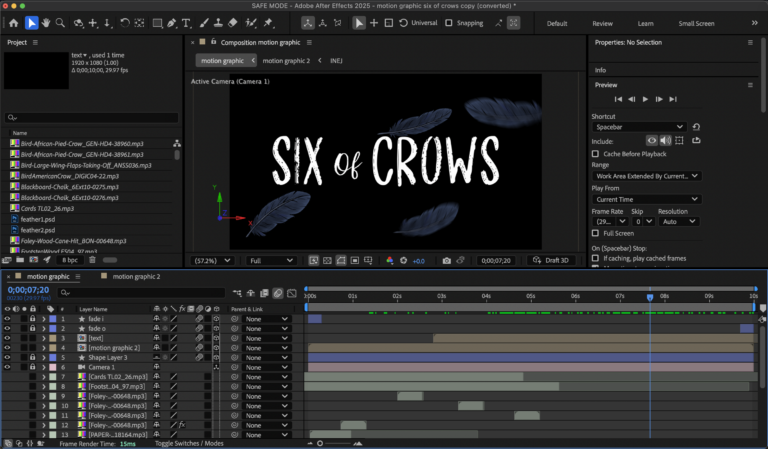768x449 pixels.
Task: Toggle transparency grid in composition viewer
Action: (327, 260)
